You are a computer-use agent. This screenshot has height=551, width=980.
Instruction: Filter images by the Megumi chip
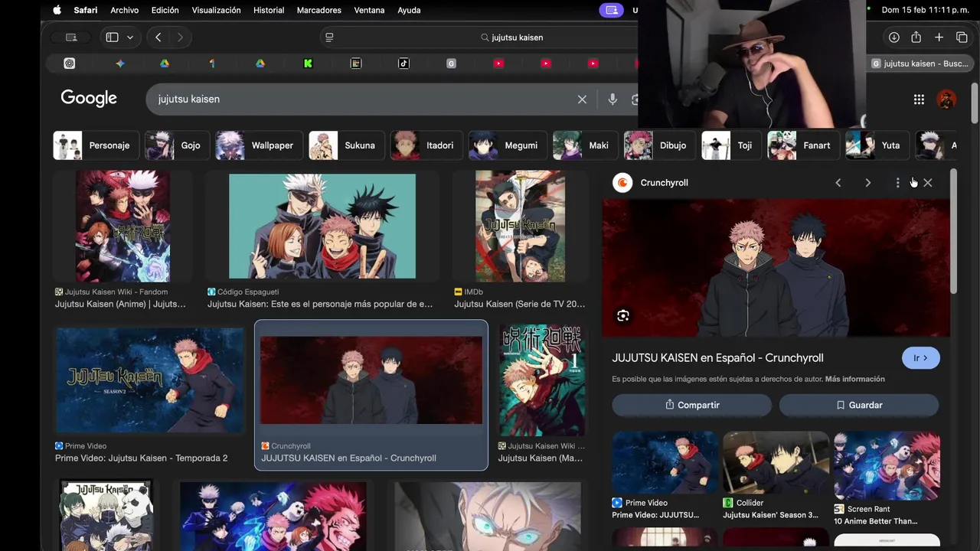click(508, 145)
